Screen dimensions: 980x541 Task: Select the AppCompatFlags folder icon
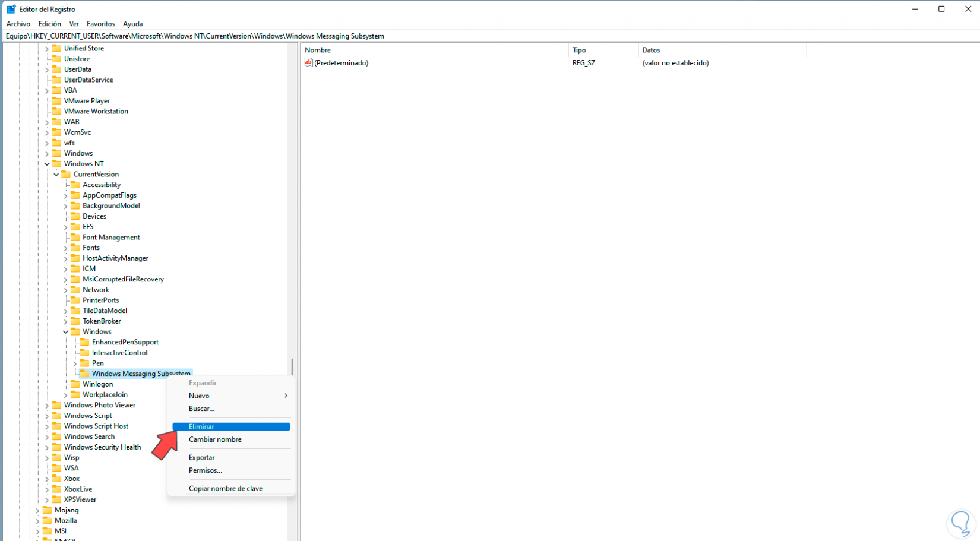[x=75, y=195]
